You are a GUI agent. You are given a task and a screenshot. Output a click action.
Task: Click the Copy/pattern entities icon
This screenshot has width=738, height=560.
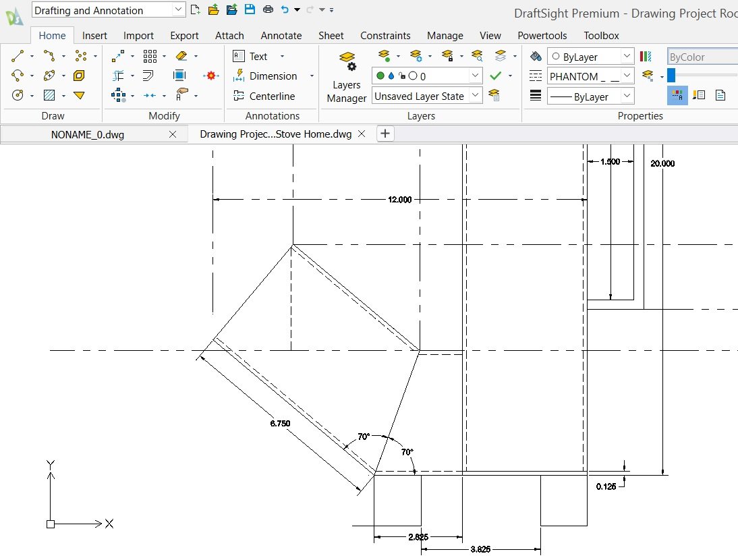click(118, 96)
